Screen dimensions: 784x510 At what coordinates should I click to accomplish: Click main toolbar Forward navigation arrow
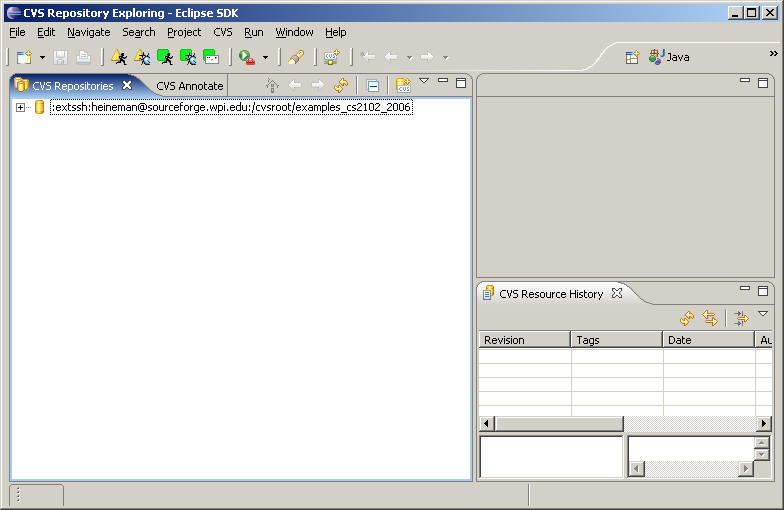pyautogui.click(x=427, y=58)
